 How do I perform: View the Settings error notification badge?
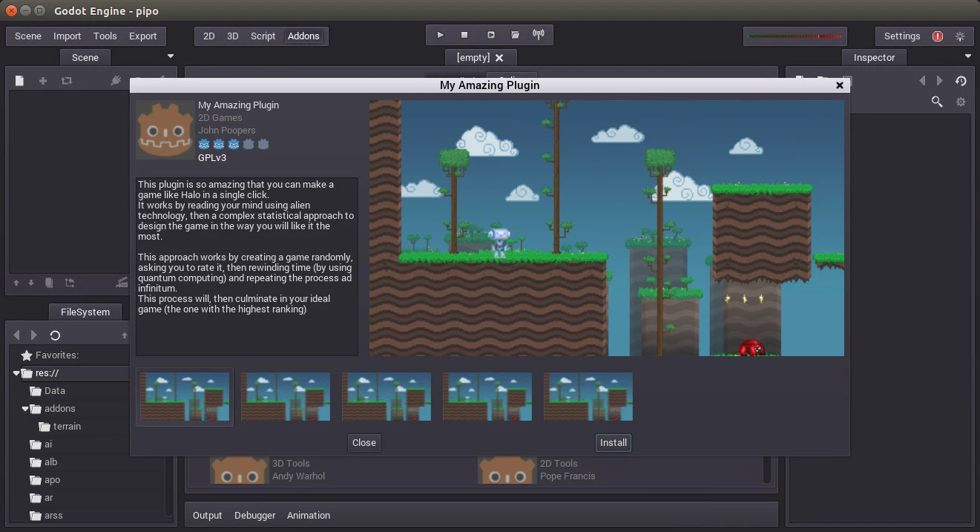936,36
